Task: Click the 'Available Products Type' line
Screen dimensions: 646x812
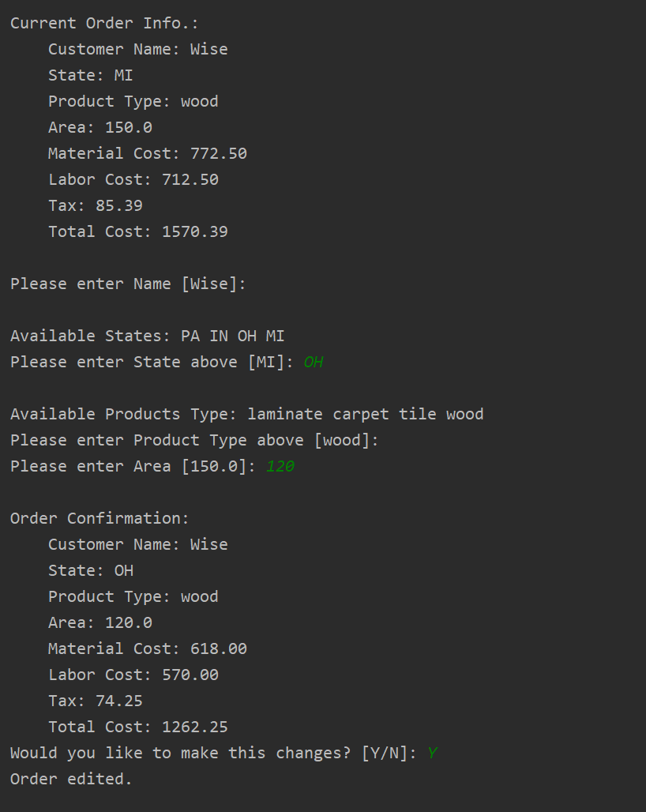Action: (x=247, y=414)
